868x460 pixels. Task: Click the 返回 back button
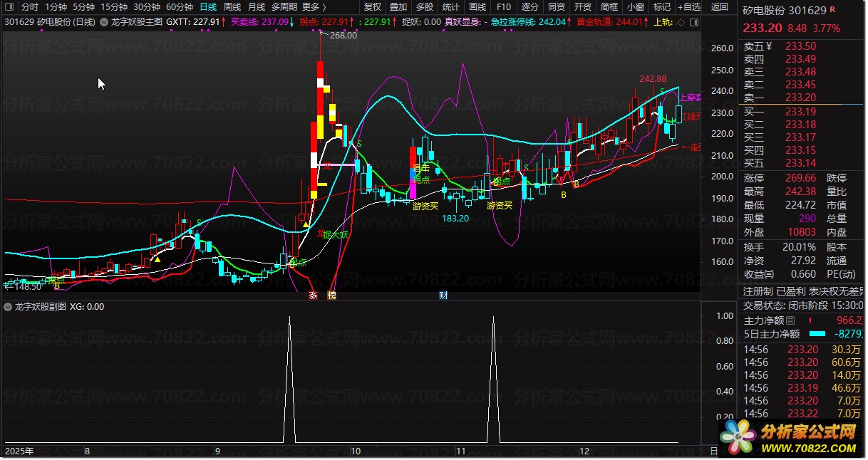coord(720,7)
